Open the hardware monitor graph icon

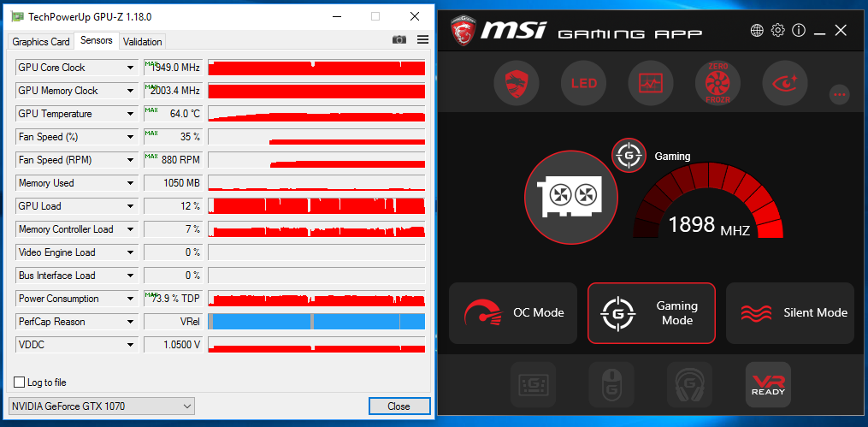tap(651, 84)
